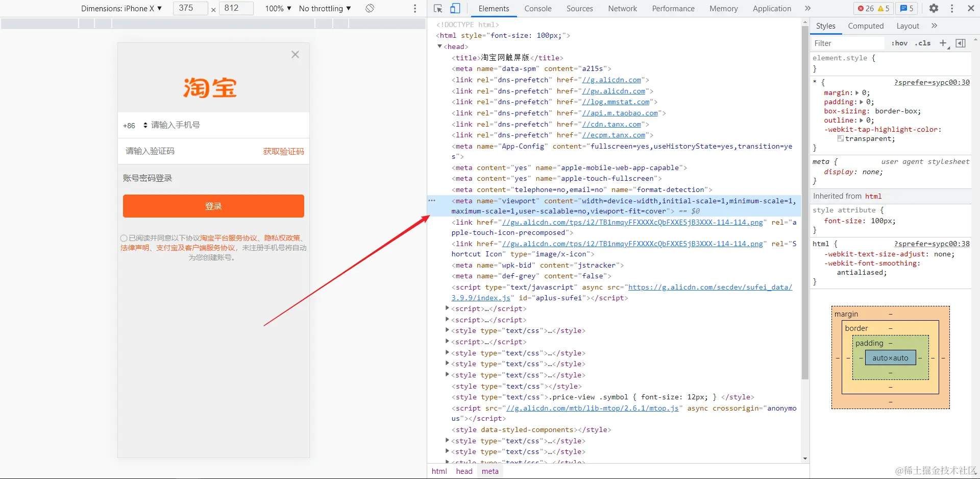Open the //g.alicdn.com dns-prefetch link
The height and width of the screenshot is (479, 980).
coord(611,80)
